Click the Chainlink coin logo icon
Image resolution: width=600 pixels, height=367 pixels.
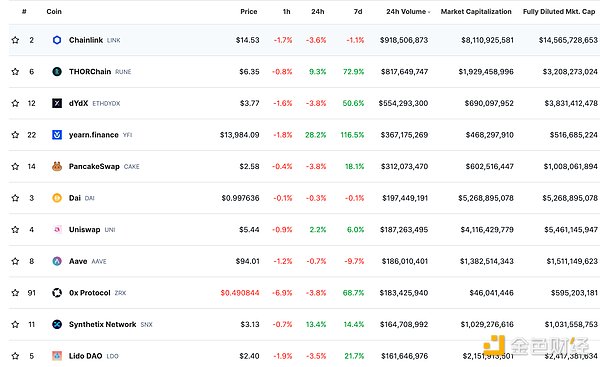tap(57, 40)
